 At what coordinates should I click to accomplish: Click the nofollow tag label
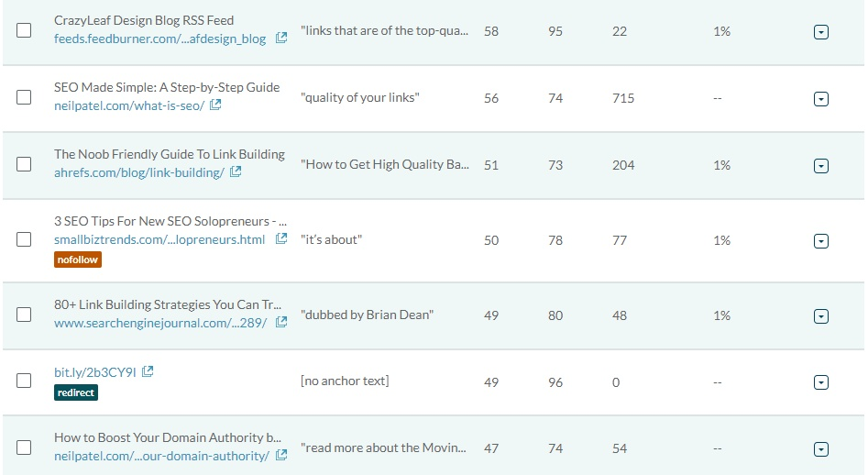(78, 260)
